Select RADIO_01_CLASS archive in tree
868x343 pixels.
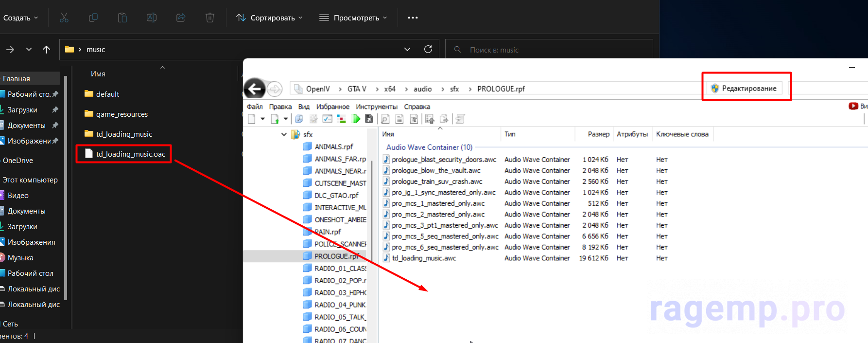click(x=340, y=268)
